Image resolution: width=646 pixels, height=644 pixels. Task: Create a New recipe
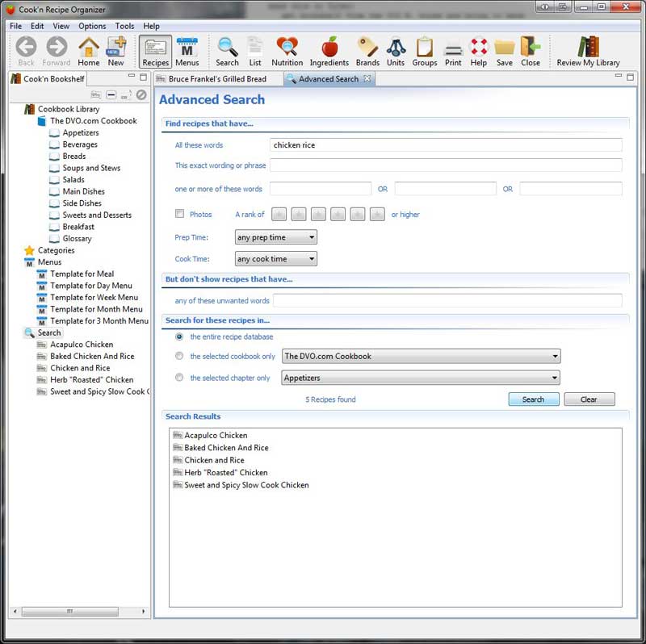coord(115,51)
